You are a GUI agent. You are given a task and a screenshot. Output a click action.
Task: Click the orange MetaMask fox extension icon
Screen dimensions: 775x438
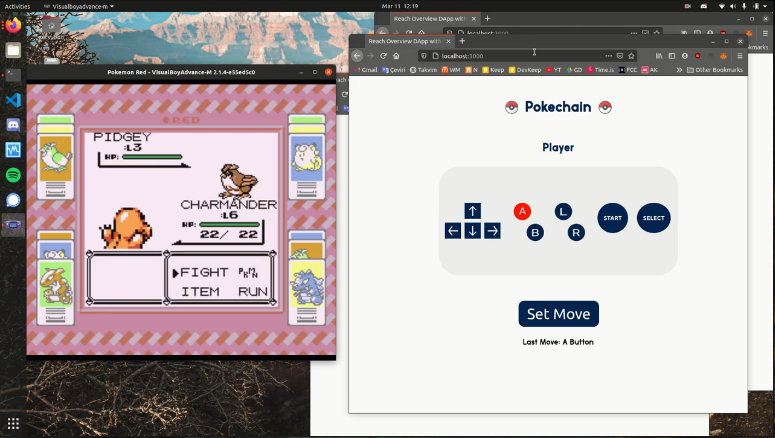tap(723, 56)
